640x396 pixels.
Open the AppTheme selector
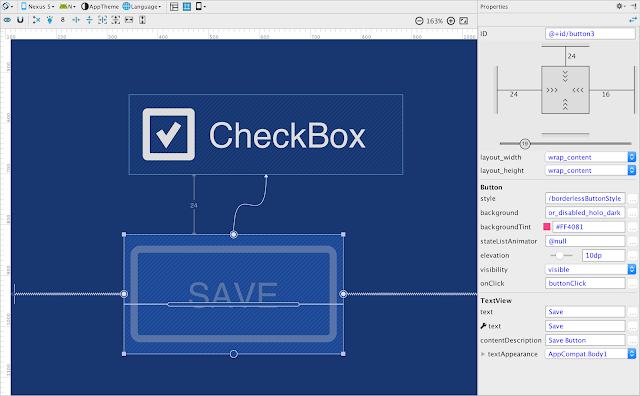[x=100, y=7]
